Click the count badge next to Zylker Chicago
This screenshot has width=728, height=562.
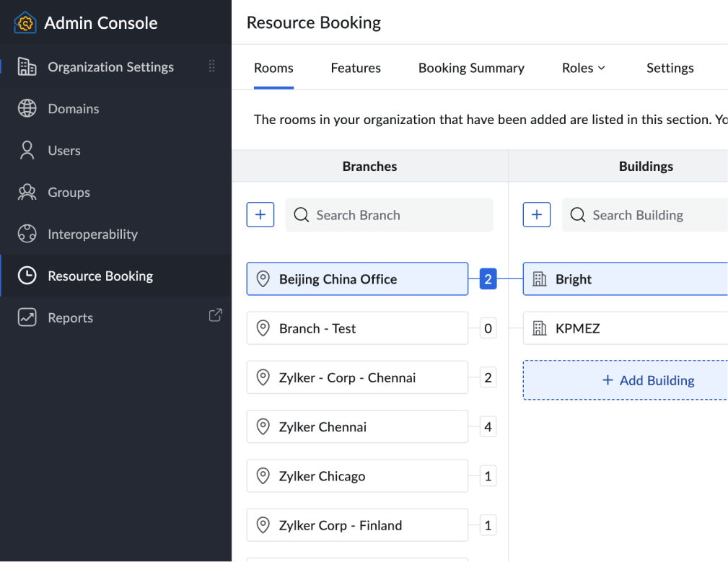(x=488, y=476)
